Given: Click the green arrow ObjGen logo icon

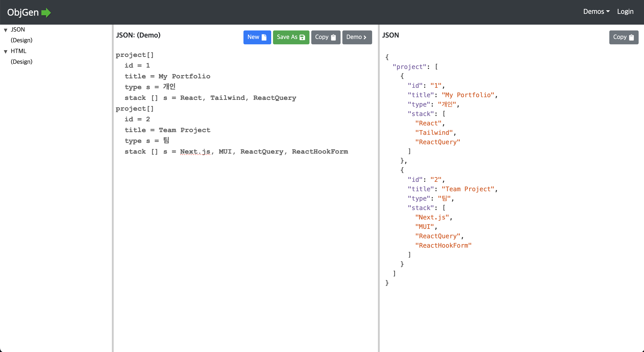Looking at the screenshot, I should tap(46, 13).
